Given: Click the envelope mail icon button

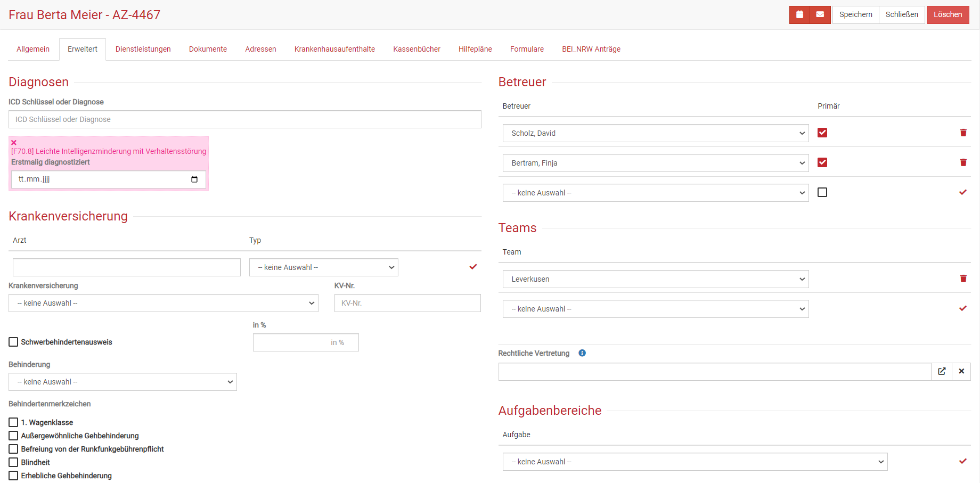Looking at the screenshot, I should tap(820, 15).
